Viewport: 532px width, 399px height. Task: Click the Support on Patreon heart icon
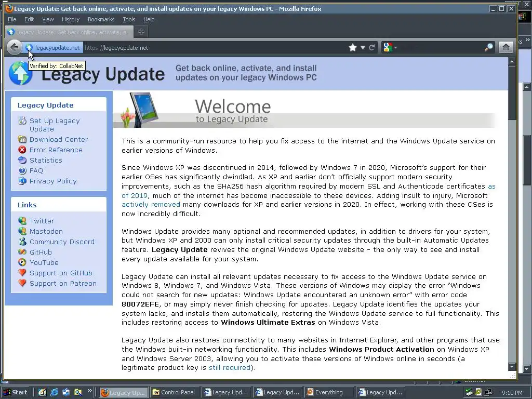22,283
